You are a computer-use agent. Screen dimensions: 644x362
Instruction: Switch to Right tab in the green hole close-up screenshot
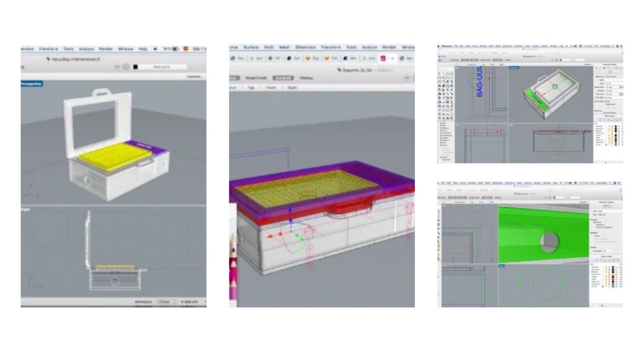pyautogui.click(x=491, y=202)
